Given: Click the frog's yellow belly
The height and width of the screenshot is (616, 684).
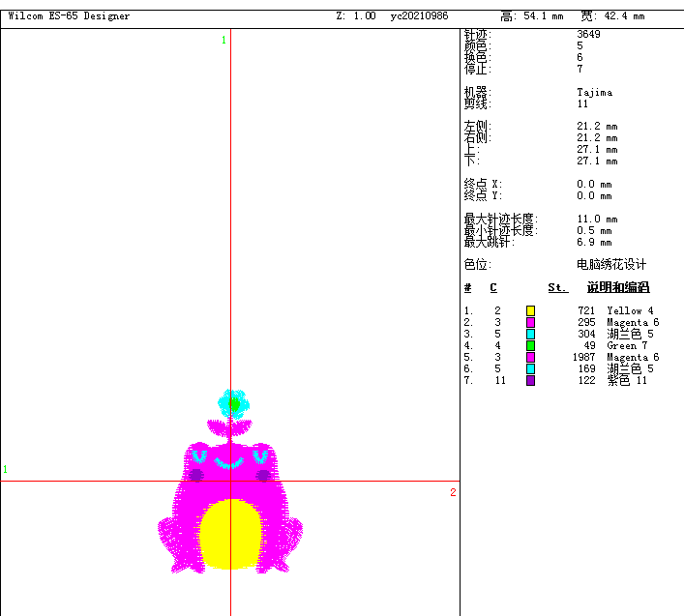Looking at the screenshot, I should pyautogui.click(x=230, y=534).
